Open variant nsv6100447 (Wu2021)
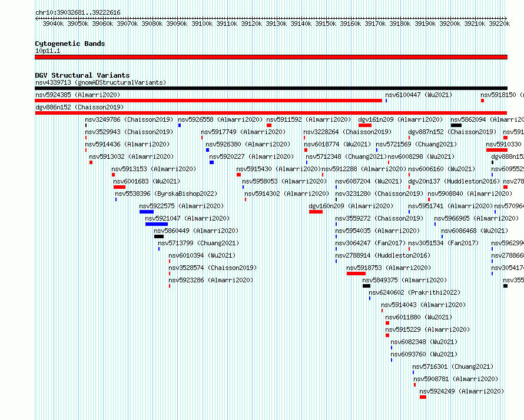This screenshot has height=420, width=524. click(419, 95)
